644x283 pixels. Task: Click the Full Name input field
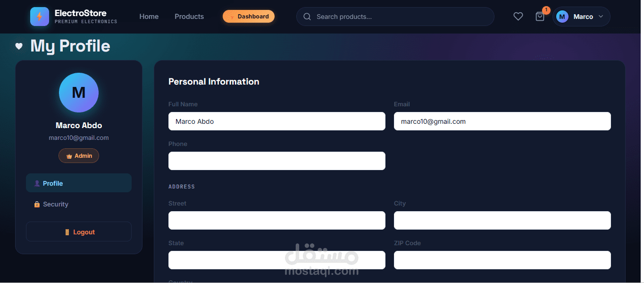(277, 121)
